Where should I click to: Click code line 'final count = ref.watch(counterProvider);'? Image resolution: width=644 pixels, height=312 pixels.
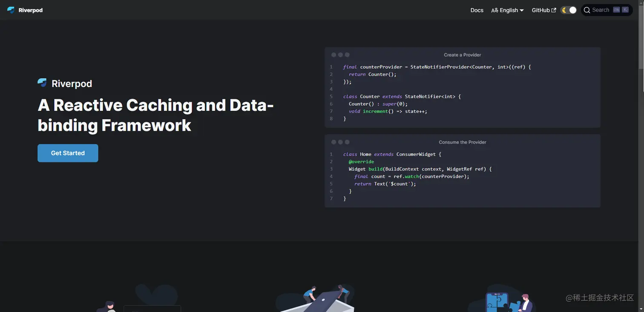(x=412, y=176)
